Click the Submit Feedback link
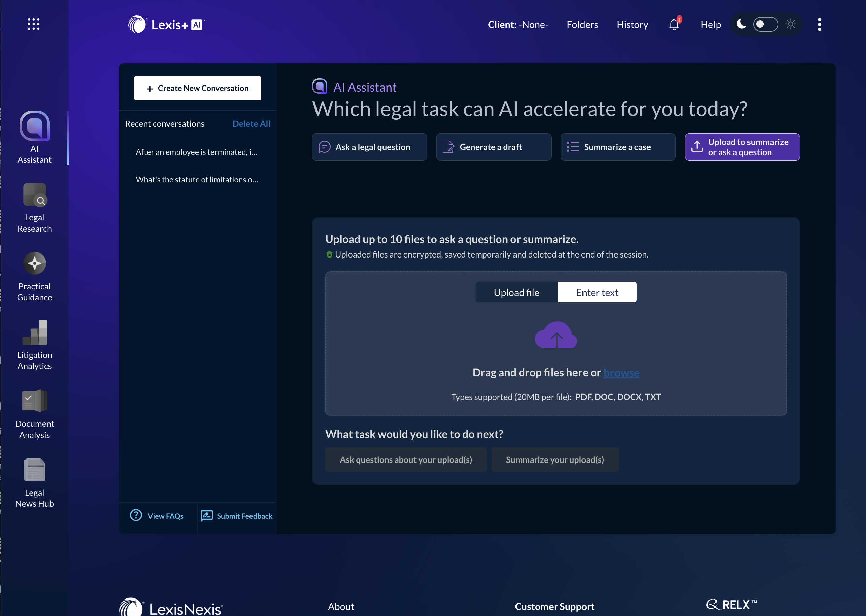Viewport: 866px width, 616px height. click(237, 516)
